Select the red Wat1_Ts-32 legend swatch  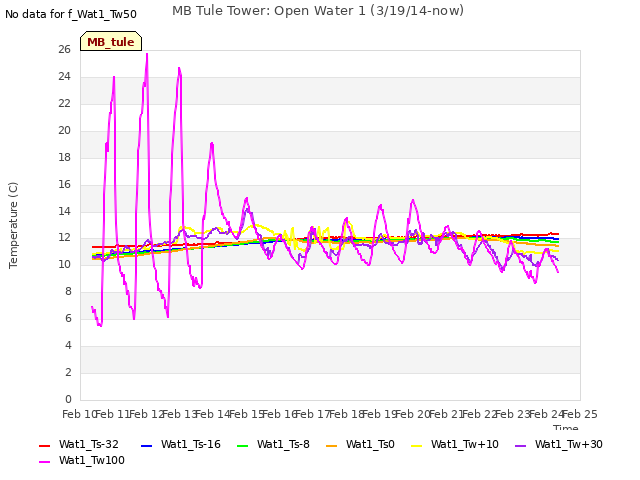pyautogui.click(x=44, y=446)
